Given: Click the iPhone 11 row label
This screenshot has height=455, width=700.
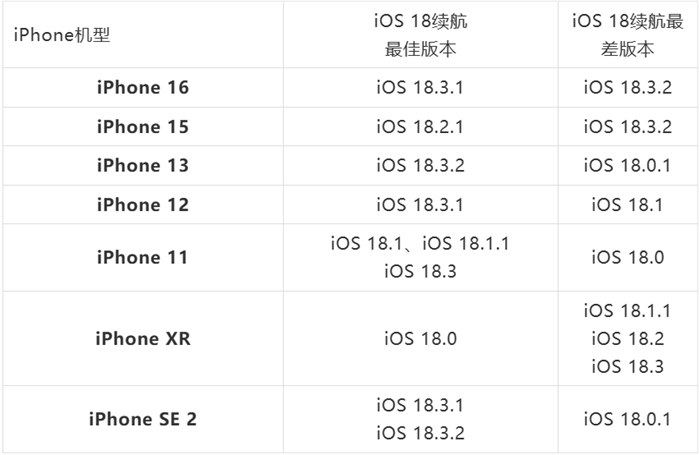Looking at the screenshot, I should point(143,257).
